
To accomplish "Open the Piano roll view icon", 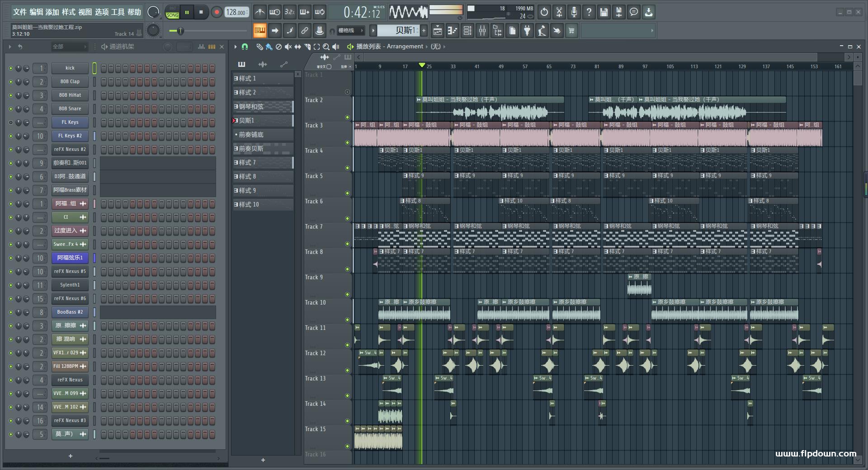I will pos(453,31).
